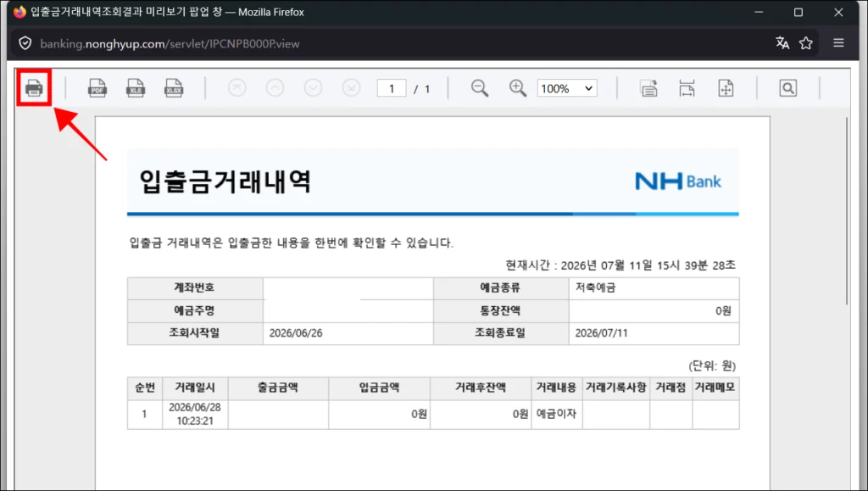Click the 거래일시 column header
Viewport: 868px width, 491px height.
point(195,388)
